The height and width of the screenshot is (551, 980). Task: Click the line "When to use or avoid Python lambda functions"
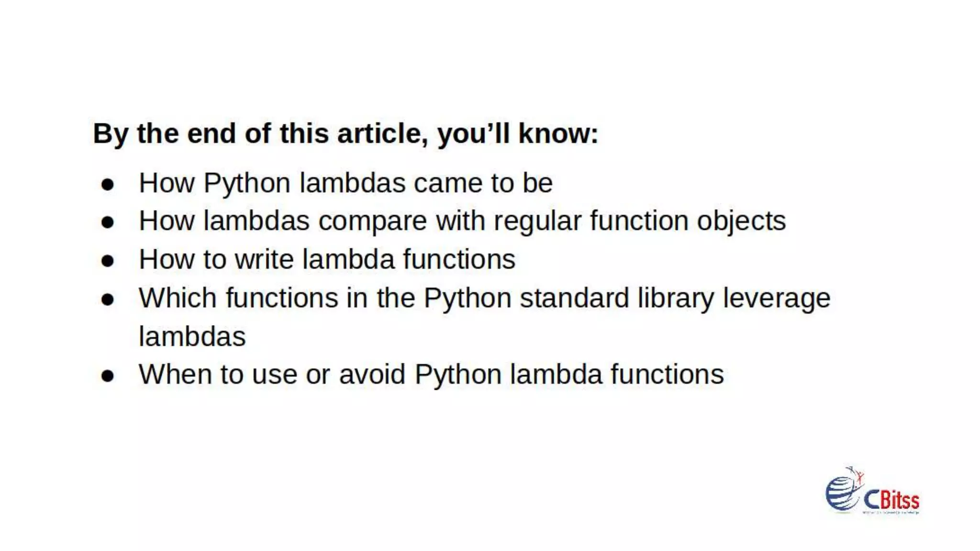431,374
